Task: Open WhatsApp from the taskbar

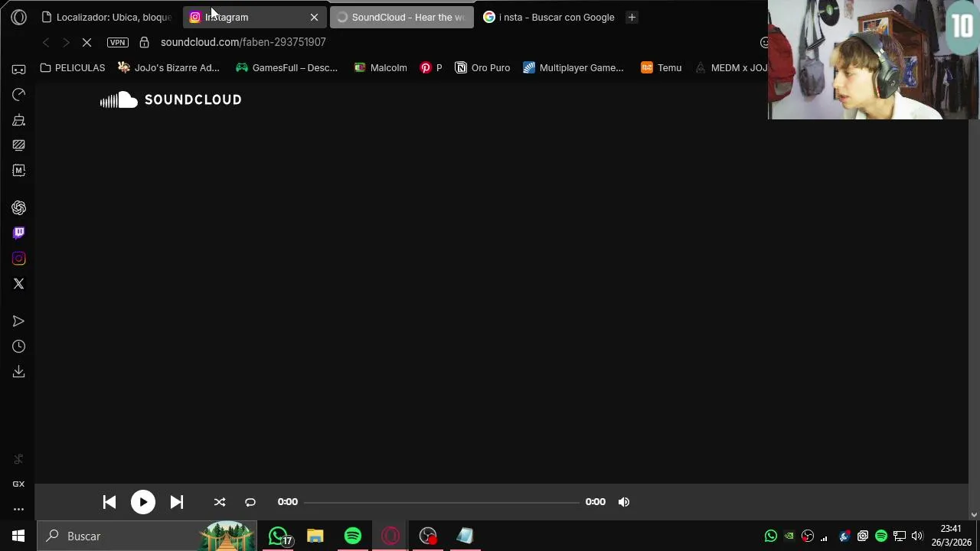Action: [x=279, y=536]
